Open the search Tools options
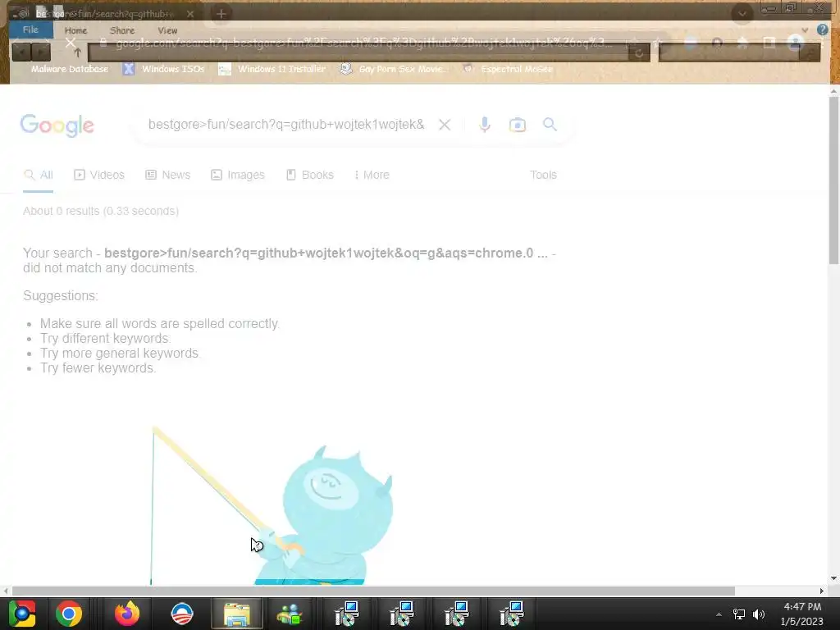840x630 pixels. pyautogui.click(x=543, y=175)
